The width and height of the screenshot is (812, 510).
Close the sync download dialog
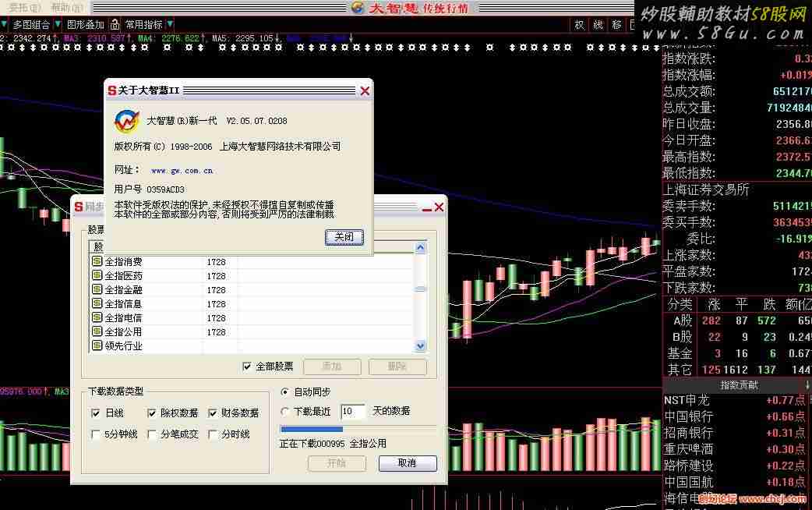point(440,207)
